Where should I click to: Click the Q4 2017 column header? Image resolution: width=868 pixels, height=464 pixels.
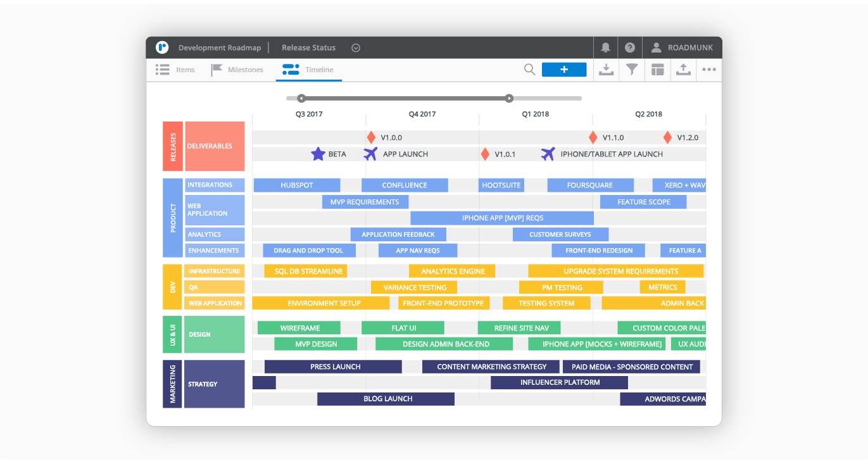(422, 115)
